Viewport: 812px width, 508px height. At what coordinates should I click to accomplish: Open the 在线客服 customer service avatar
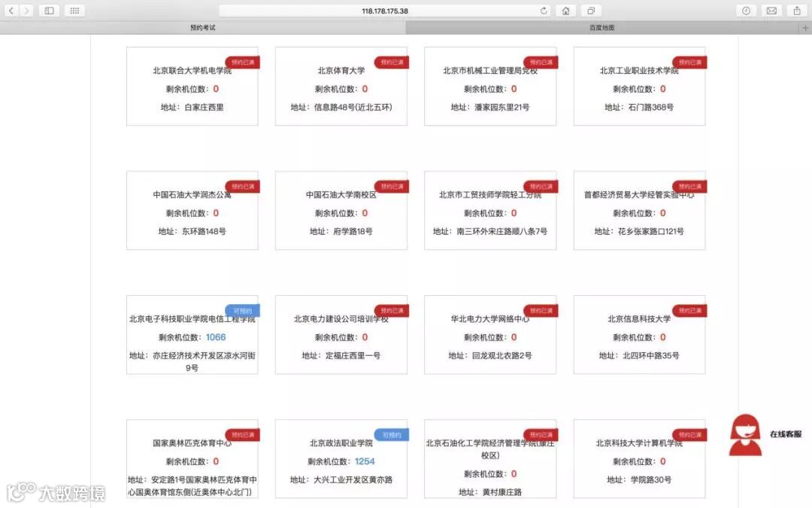(745, 435)
